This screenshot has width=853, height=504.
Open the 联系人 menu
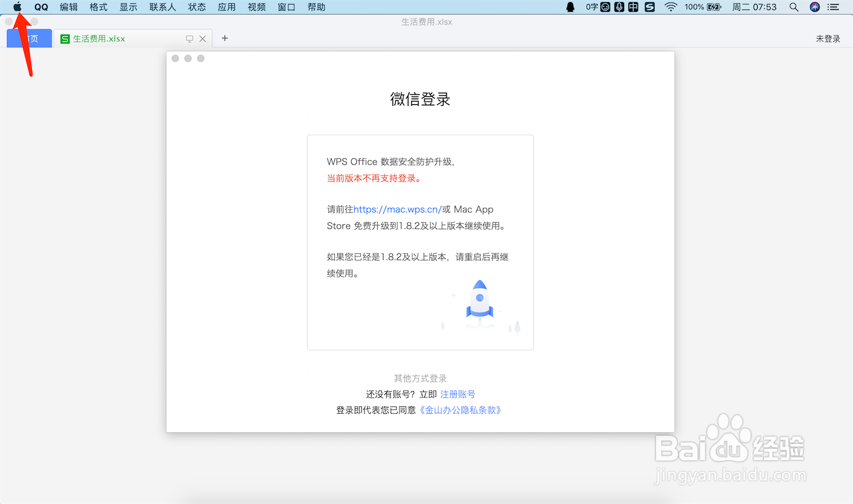tap(163, 7)
